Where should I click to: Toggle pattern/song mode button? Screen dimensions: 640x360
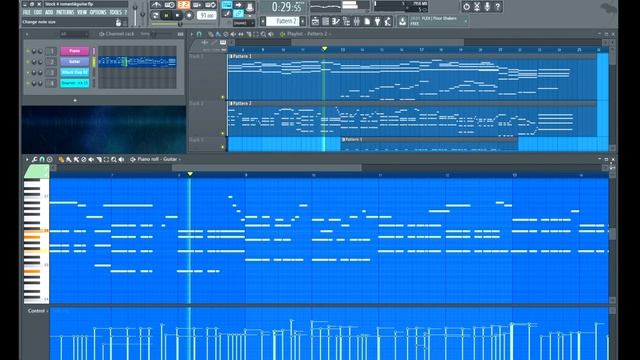[155, 16]
